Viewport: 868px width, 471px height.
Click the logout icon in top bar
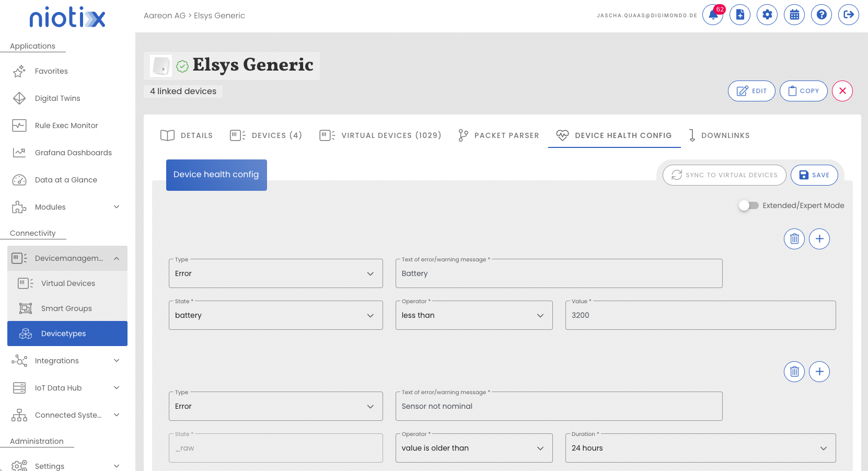point(849,15)
